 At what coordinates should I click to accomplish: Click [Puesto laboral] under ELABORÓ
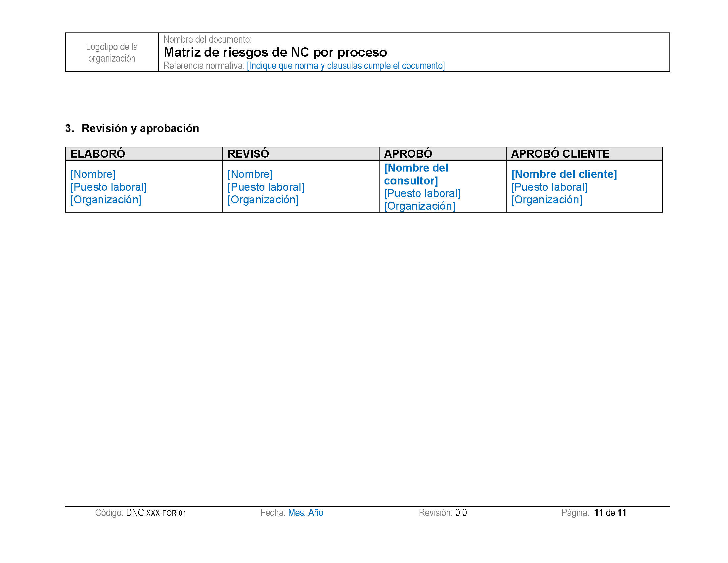pyautogui.click(x=108, y=187)
